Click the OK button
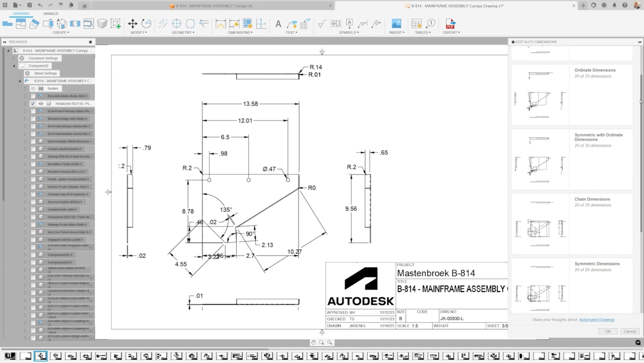The image size is (644, 363). click(607, 331)
